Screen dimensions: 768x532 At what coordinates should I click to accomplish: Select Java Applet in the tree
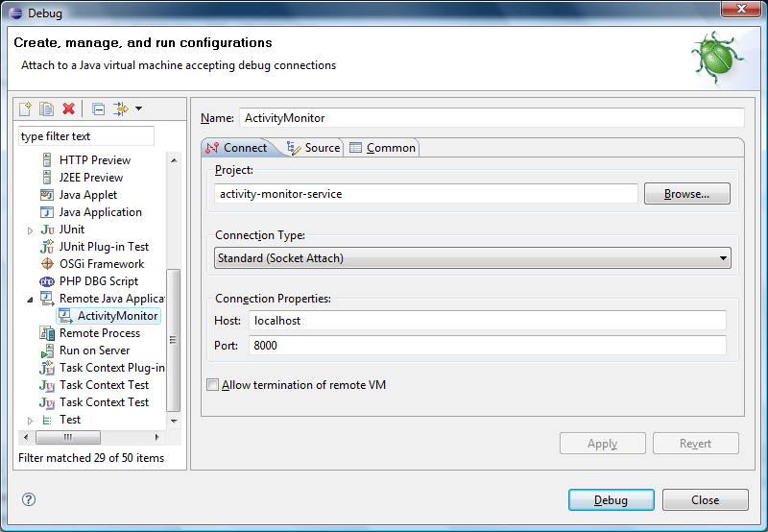click(88, 195)
